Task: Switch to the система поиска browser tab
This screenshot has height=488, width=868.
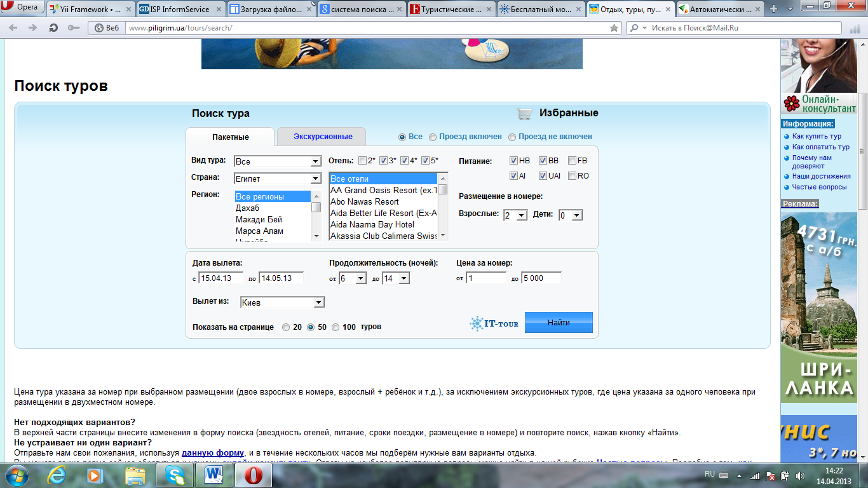Action: point(361,10)
